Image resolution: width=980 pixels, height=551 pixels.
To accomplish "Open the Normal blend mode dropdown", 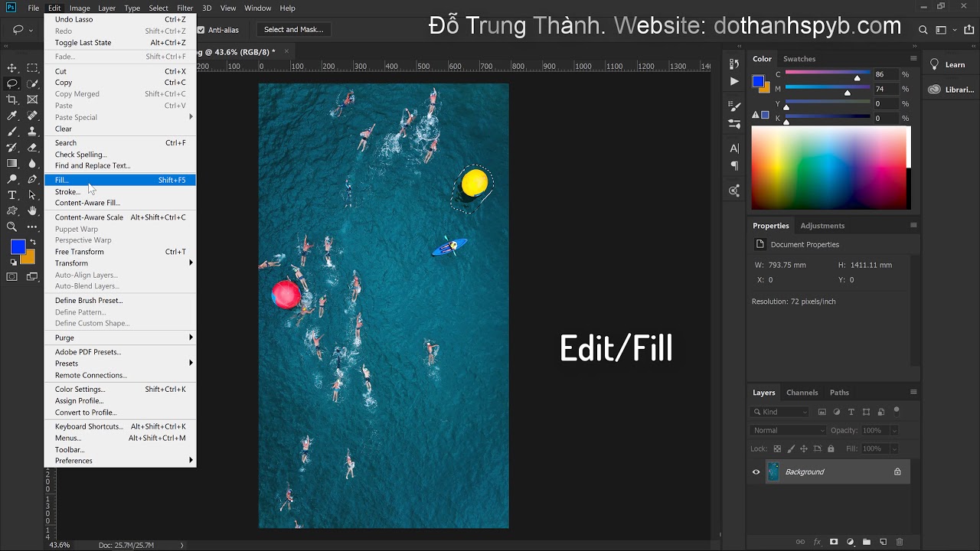I will (788, 430).
